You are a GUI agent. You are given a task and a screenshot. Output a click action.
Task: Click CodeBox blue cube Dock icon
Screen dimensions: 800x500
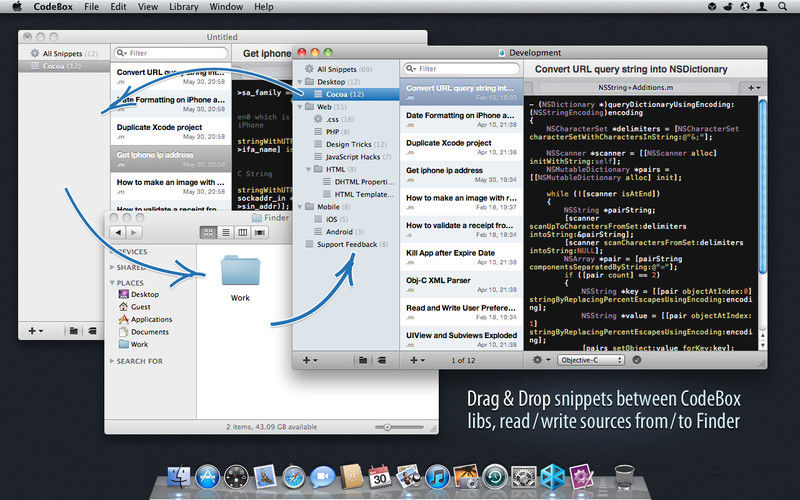click(x=553, y=477)
